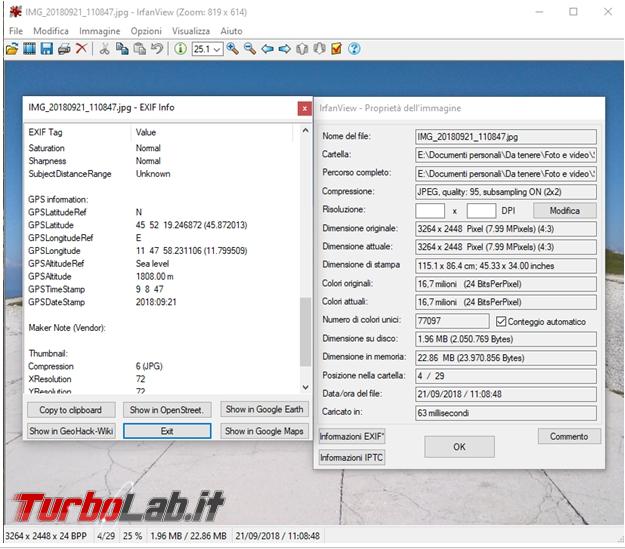625x549 pixels.
Task: Close the EXIF Info dialog with red X
Action: [x=305, y=108]
